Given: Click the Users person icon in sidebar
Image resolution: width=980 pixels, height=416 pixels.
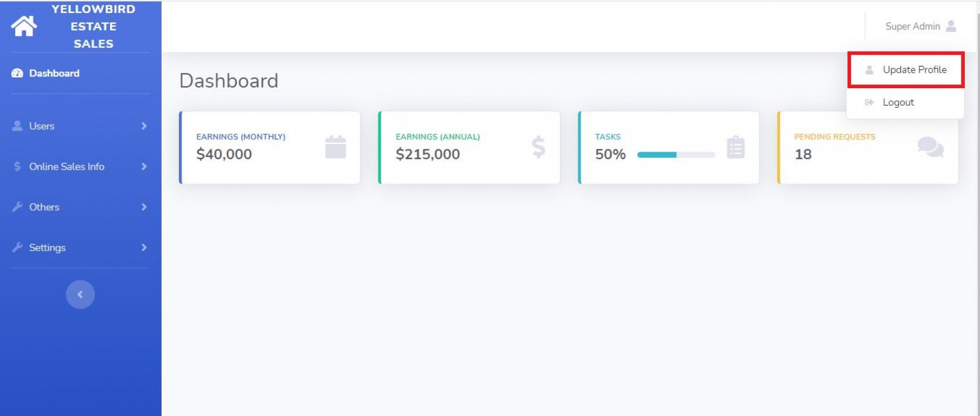Looking at the screenshot, I should click(x=17, y=126).
